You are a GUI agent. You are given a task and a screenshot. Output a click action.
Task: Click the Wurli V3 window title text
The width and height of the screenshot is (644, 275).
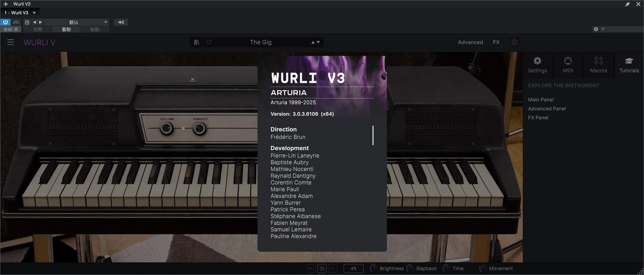[22, 4]
